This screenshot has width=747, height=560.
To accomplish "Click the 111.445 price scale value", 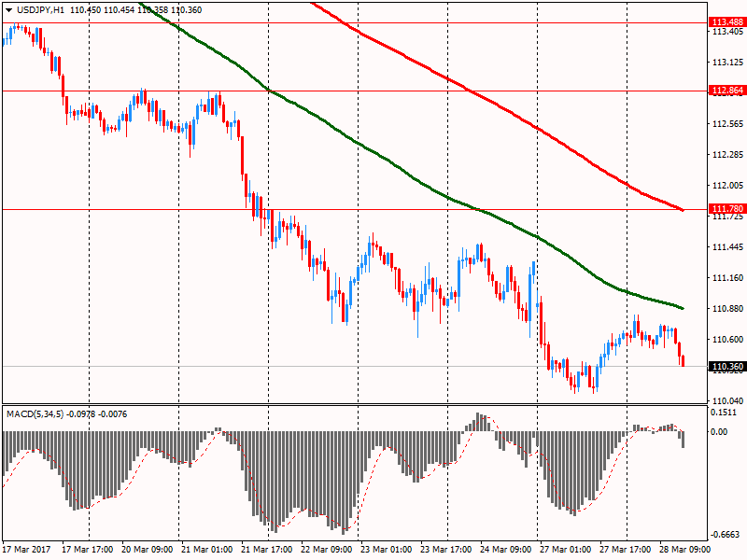I will point(728,247).
